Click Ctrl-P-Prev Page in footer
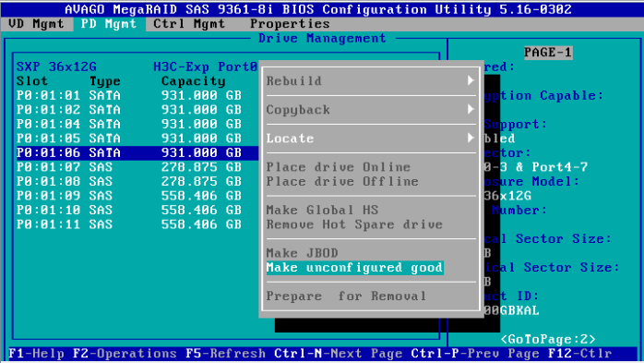 [475, 354]
